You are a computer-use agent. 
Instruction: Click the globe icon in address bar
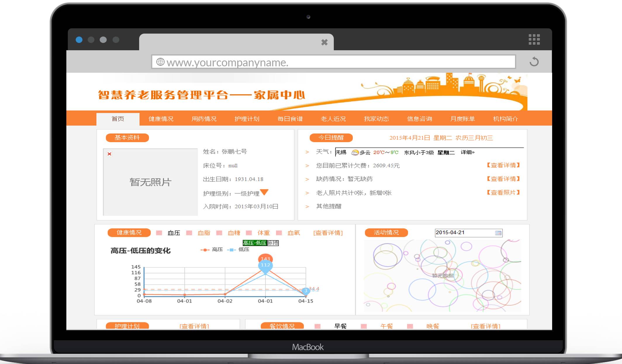(160, 62)
